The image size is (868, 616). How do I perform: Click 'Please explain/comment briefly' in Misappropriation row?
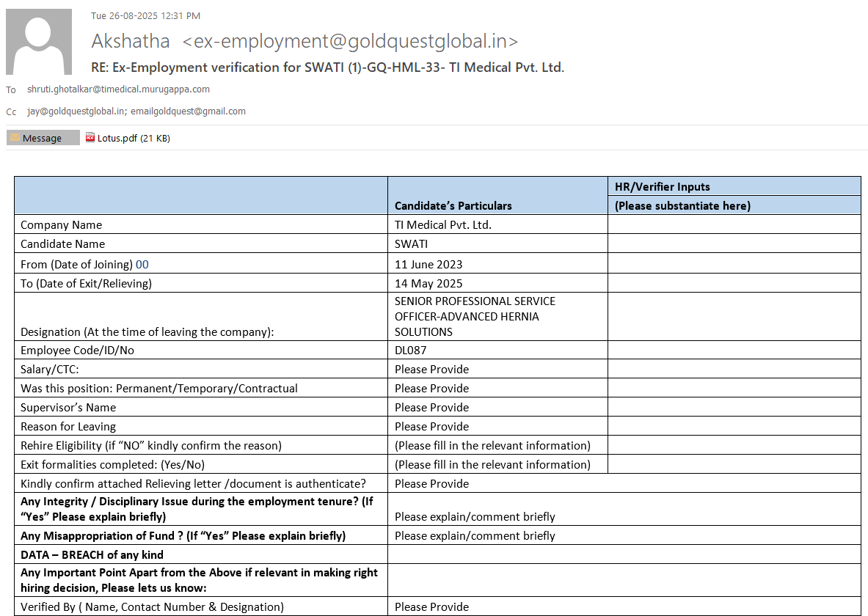(x=475, y=536)
